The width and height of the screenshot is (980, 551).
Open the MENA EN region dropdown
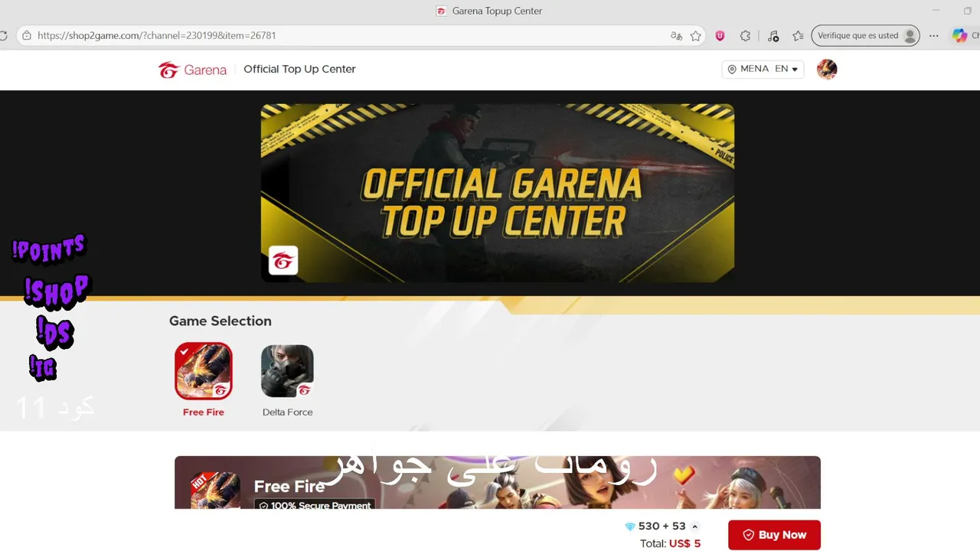tap(763, 69)
